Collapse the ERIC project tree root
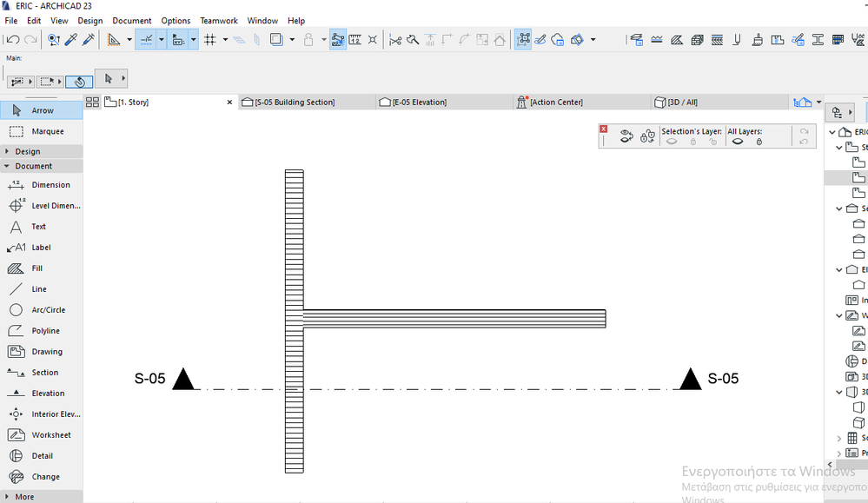This screenshot has width=868, height=503. (x=832, y=132)
